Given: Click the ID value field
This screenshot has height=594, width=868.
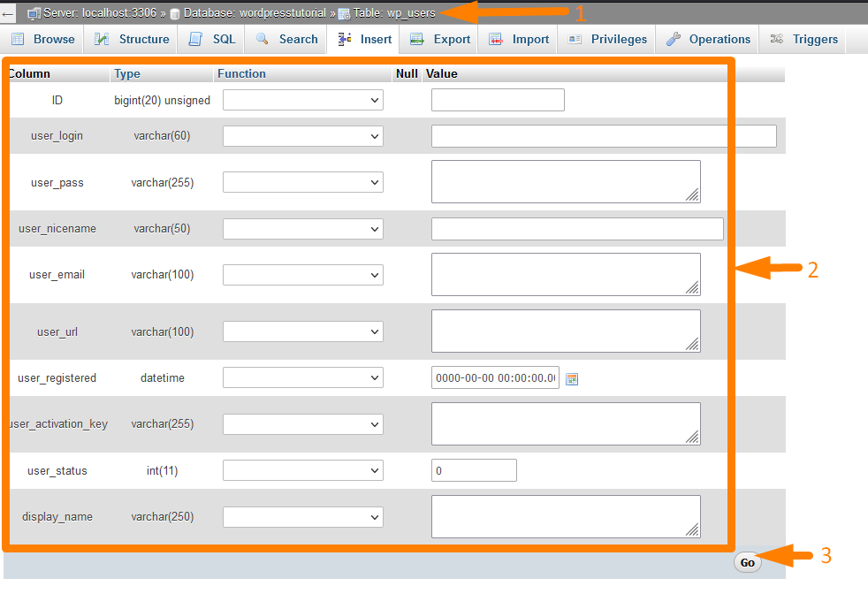Looking at the screenshot, I should pyautogui.click(x=498, y=100).
